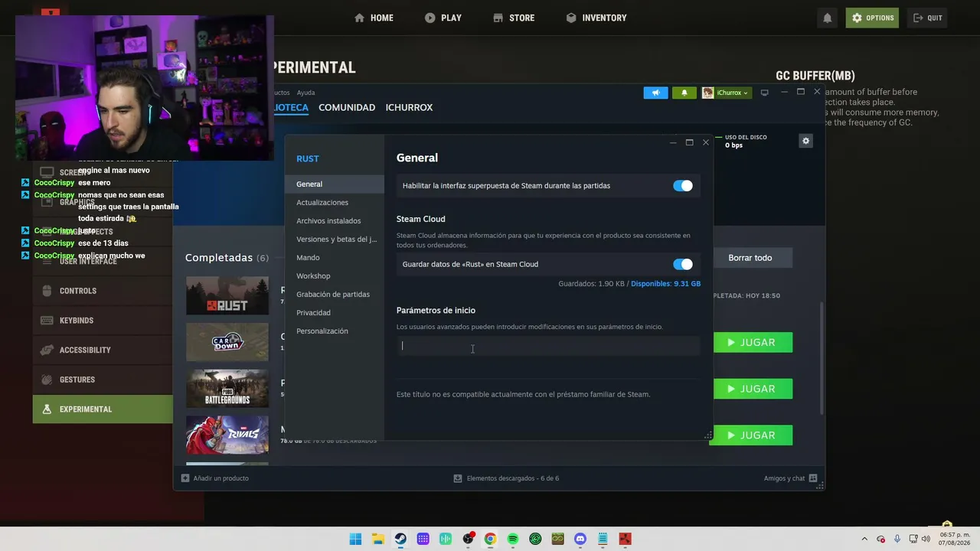Select General in Rust properties sidebar

point(335,184)
